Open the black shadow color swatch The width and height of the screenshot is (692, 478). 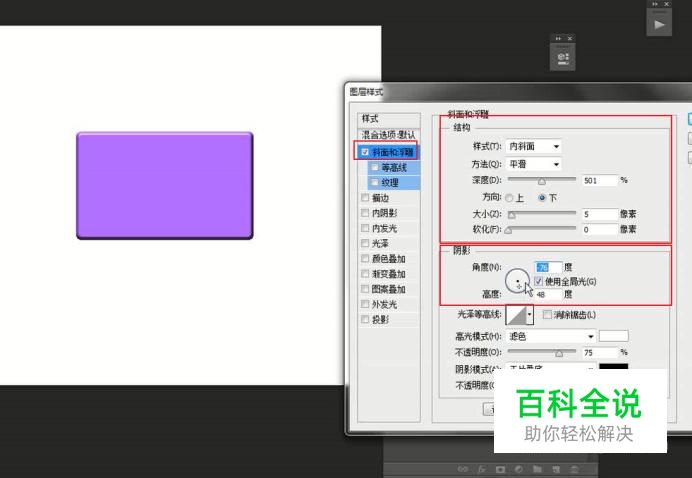tap(613, 367)
